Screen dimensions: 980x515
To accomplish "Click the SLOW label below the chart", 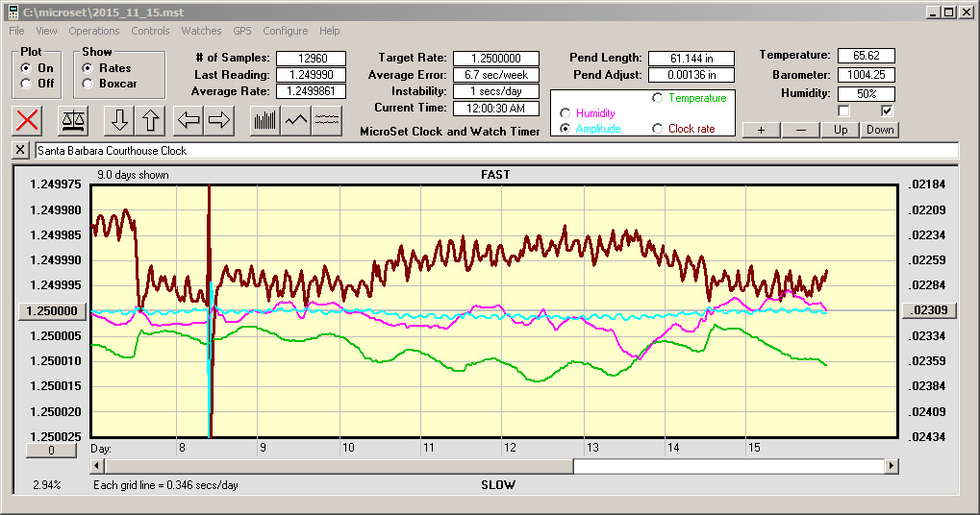I will (x=498, y=485).
